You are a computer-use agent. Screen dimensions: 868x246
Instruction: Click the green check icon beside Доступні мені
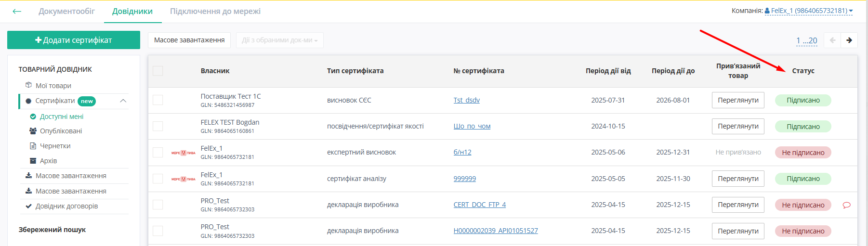33,117
